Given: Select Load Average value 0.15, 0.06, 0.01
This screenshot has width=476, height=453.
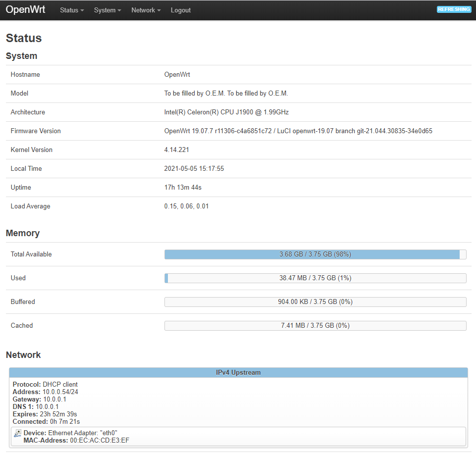Looking at the screenshot, I should pos(186,206).
